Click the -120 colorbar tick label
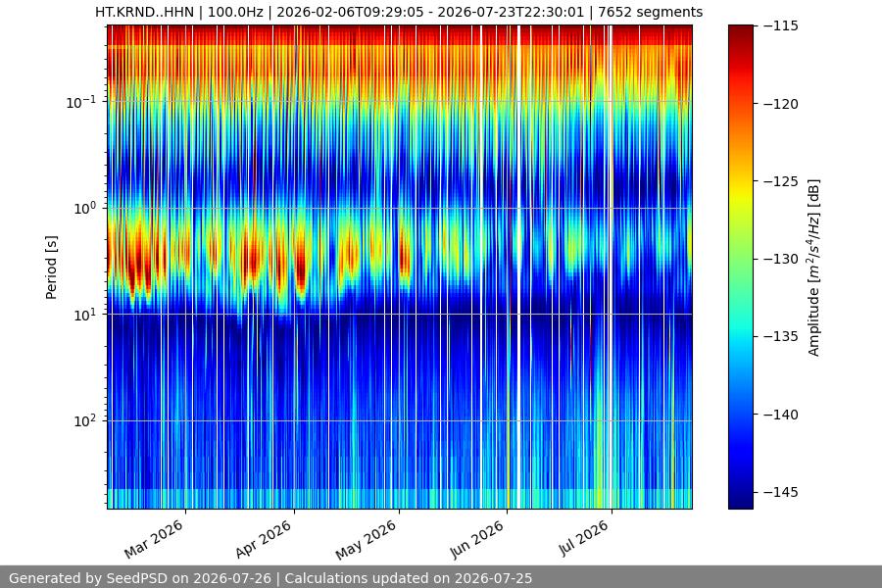 click(781, 104)
